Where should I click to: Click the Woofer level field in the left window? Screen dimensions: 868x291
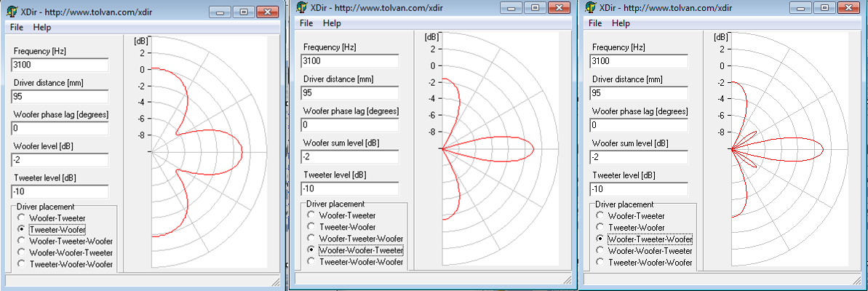[60, 160]
